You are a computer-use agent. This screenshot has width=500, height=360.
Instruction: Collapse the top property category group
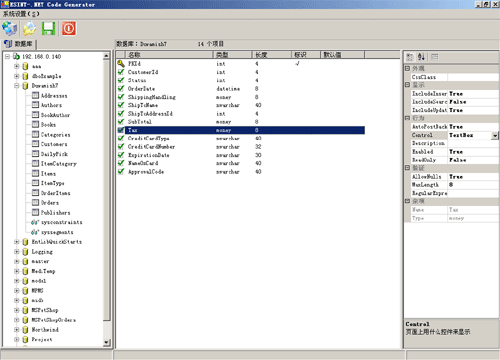(x=407, y=68)
